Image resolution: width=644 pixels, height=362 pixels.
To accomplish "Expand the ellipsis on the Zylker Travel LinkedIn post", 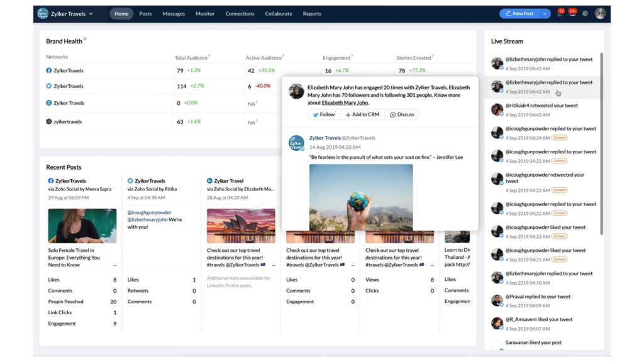I will pos(274,266).
